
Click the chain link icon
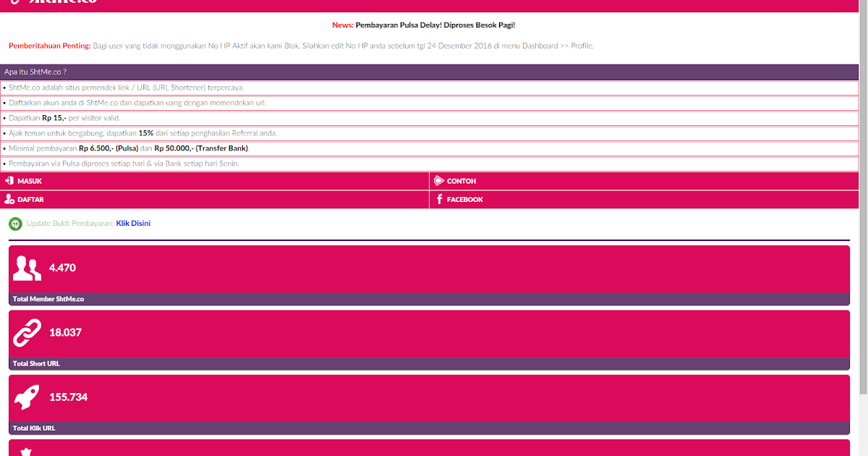(x=27, y=333)
